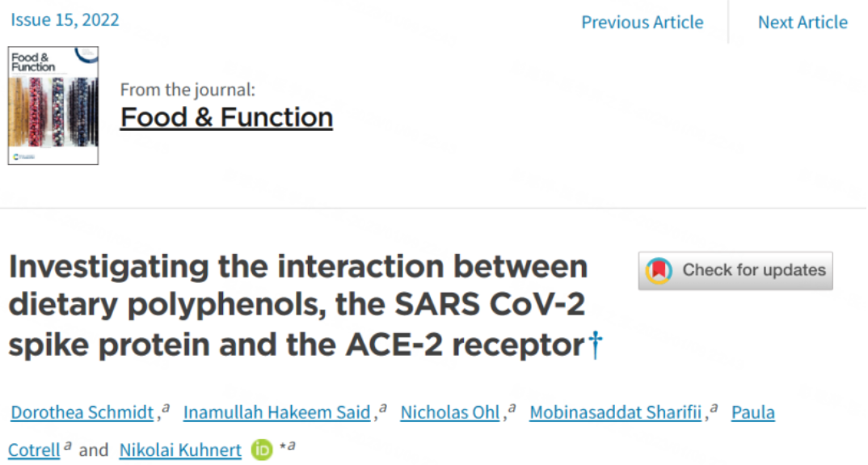Click the corresponding author asterisk marker
This screenshot has width=868, height=465.
pos(280,446)
